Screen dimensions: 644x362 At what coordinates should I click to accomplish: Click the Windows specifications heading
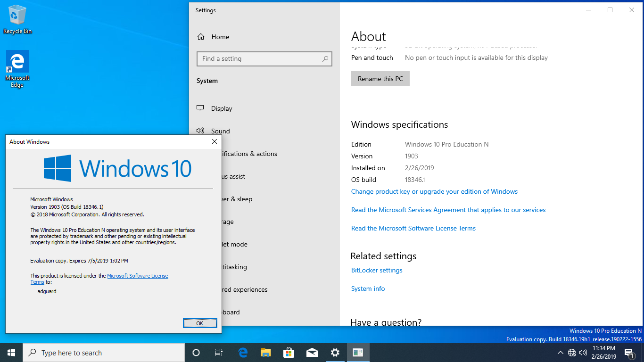(400, 125)
